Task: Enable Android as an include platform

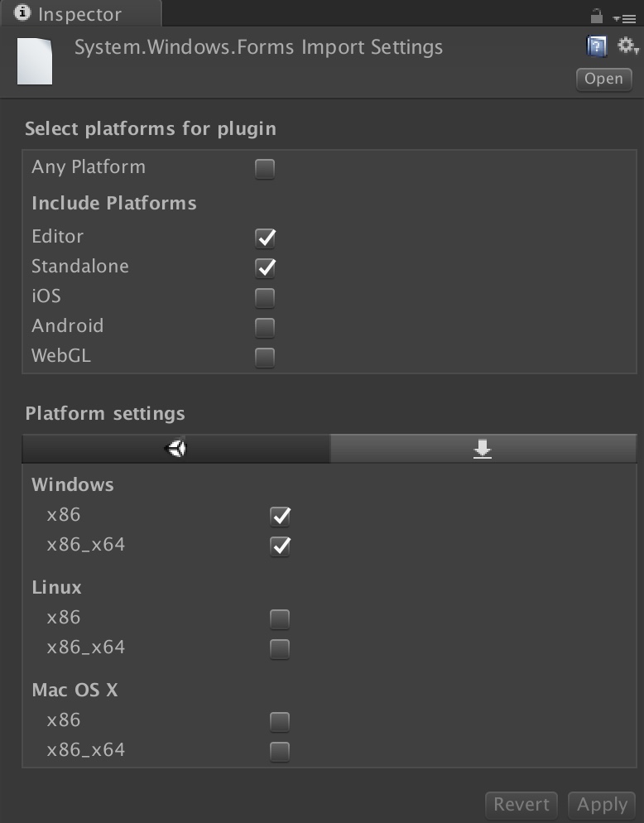Action: [x=264, y=327]
